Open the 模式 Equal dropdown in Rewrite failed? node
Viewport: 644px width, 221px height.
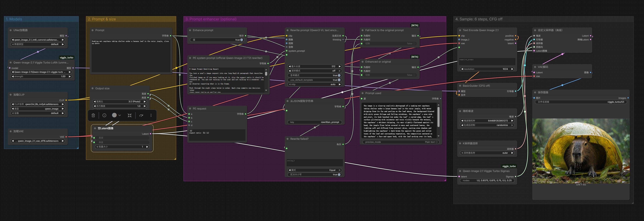pos(315,170)
